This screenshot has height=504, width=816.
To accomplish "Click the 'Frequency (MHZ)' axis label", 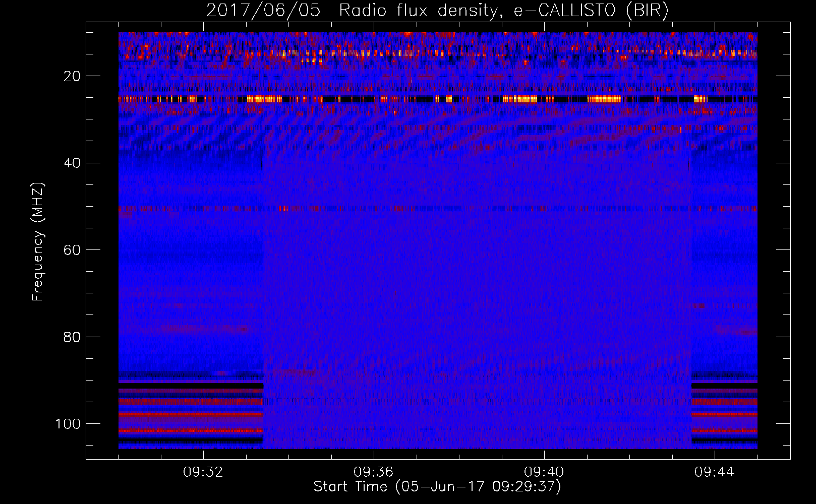I will 38,242.
